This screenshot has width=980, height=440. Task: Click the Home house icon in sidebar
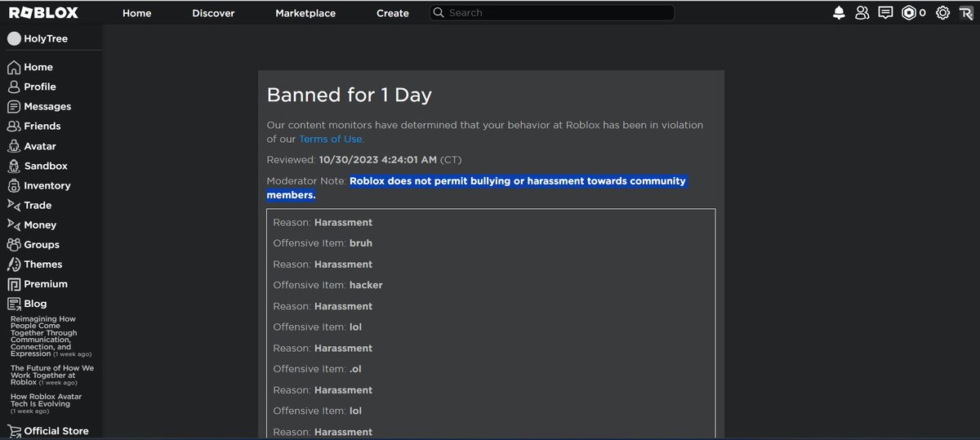tap(14, 67)
